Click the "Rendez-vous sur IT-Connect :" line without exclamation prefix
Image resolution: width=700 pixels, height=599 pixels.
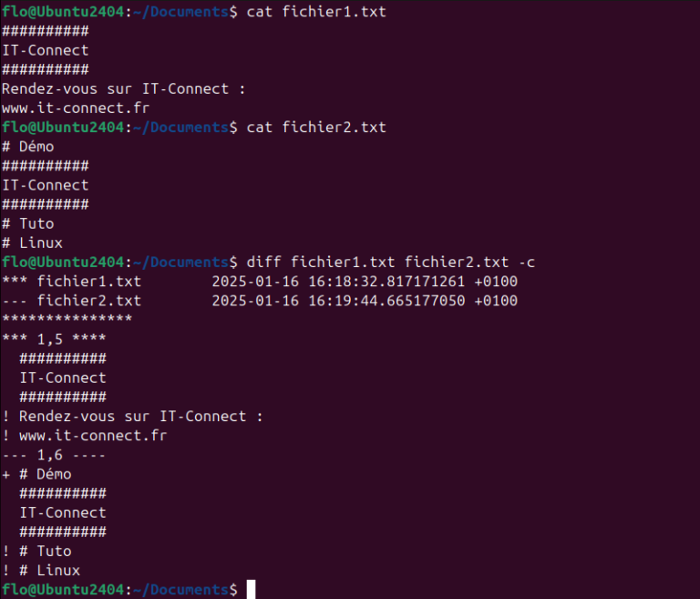tap(124, 88)
